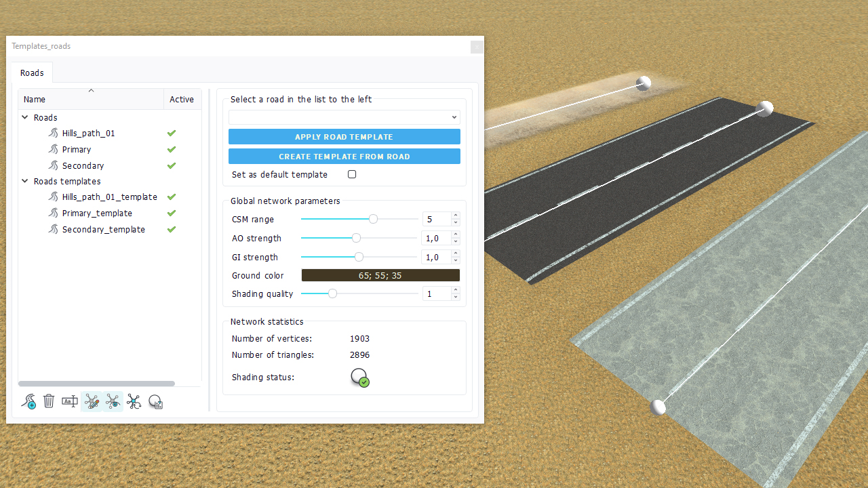Click the compute shading icon in toolbar
The height and width of the screenshot is (488, 868).
[155, 402]
